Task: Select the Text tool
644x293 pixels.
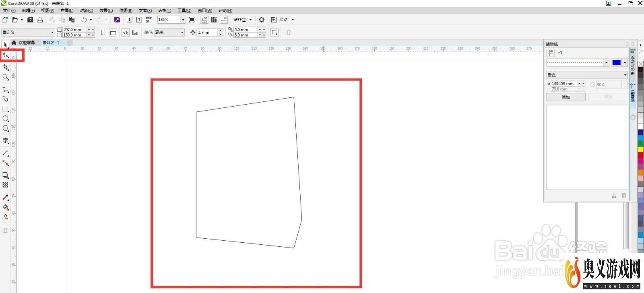Action: pos(6,140)
